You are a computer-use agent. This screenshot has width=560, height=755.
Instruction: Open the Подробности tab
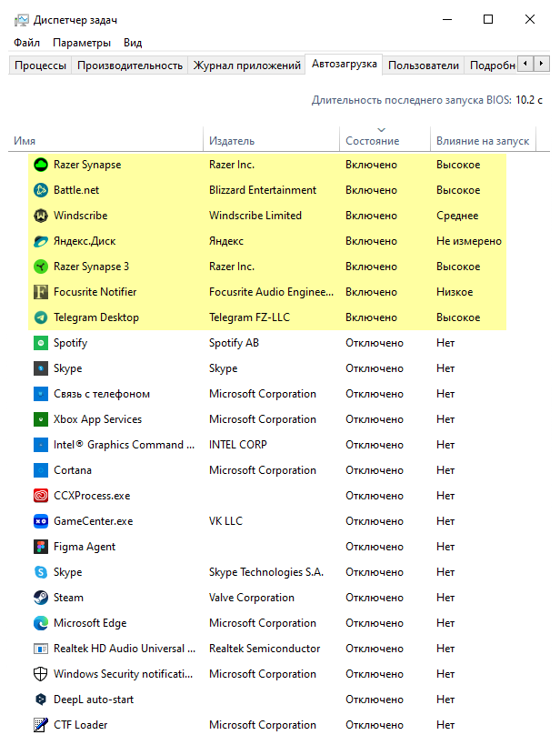[x=492, y=65]
